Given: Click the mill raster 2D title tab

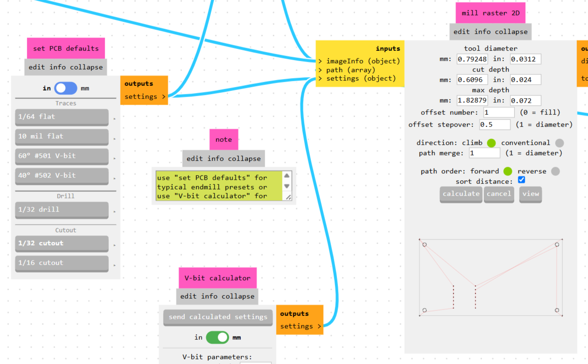Looking at the screenshot, I should click(490, 13).
